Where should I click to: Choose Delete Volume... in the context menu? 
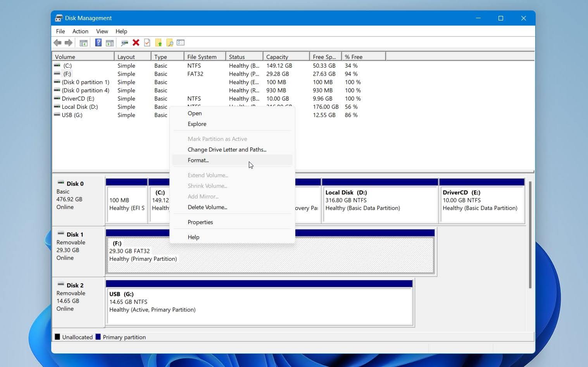tap(232, 207)
